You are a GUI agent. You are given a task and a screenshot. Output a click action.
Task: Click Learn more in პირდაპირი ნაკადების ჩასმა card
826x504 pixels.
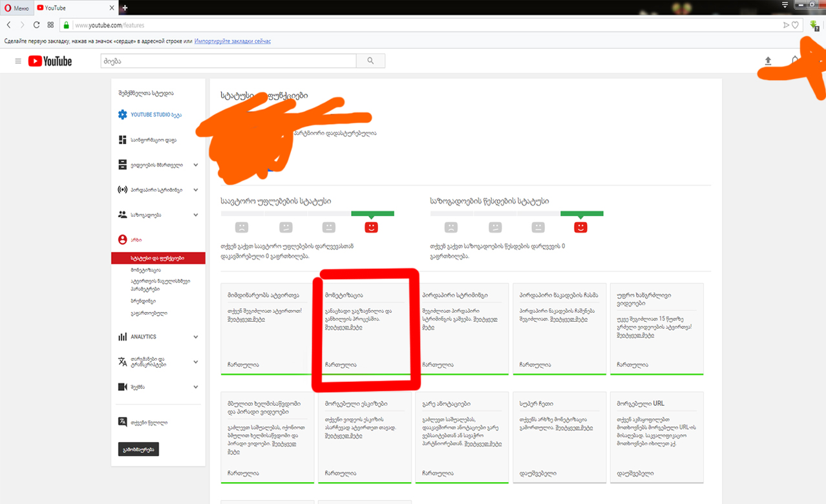click(x=569, y=319)
